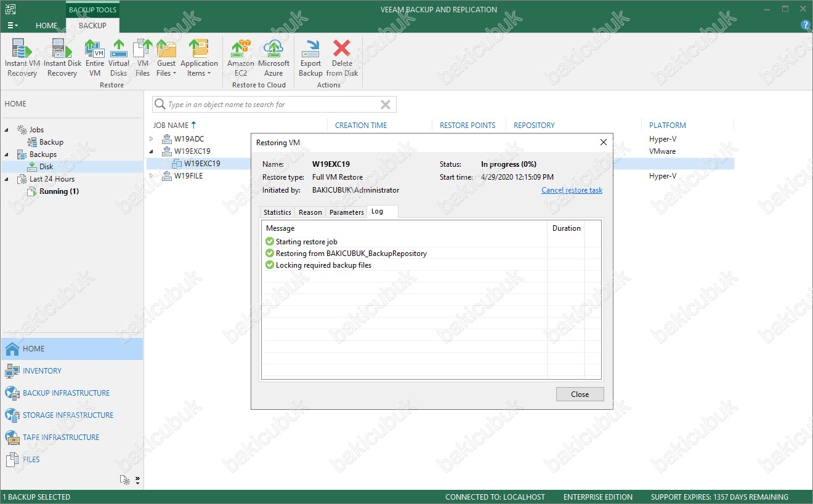Image resolution: width=813 pixels, height=504 pixels.
Task: Collapse the Backups tree node
Action: tap(7, 154)
